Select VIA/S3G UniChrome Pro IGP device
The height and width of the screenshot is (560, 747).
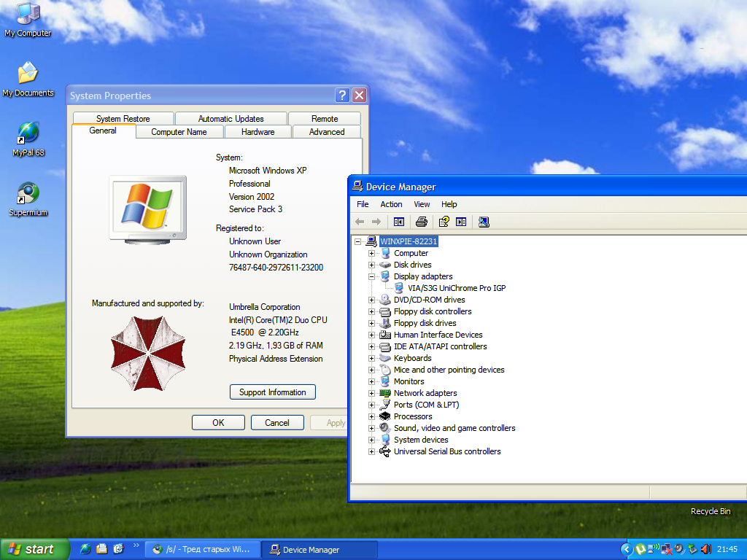click(457, 288)
